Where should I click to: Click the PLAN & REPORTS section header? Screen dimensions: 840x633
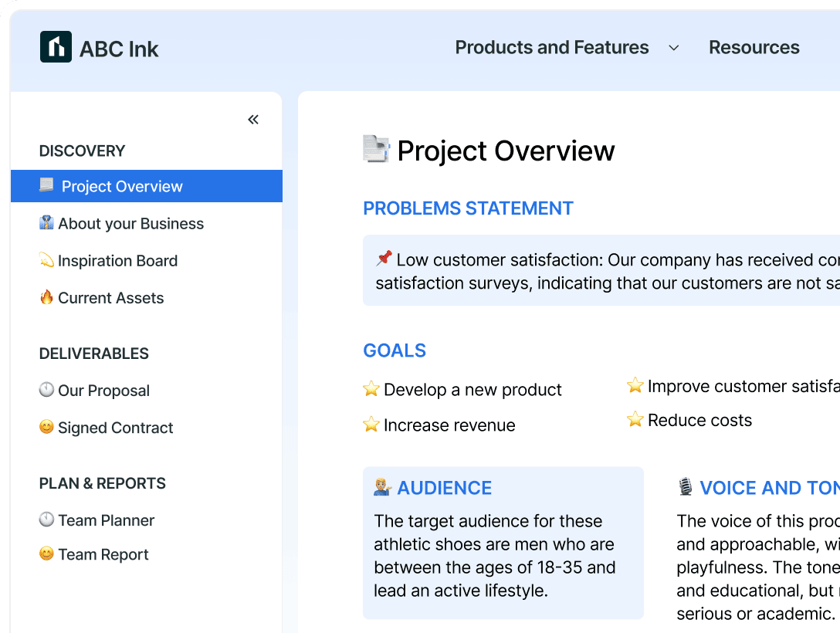(x=103, y=483)
